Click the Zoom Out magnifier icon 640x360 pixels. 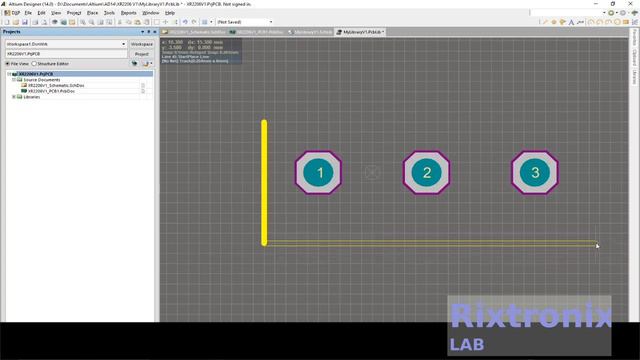[91, 22]
